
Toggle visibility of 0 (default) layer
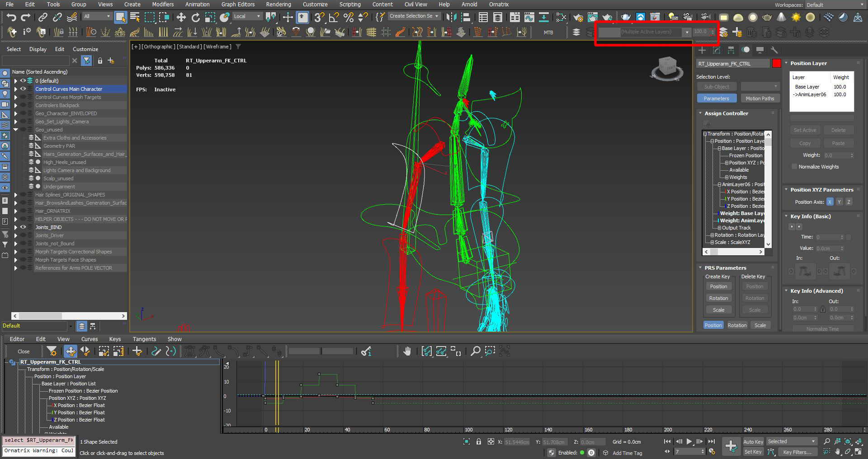tap(23, 81)
